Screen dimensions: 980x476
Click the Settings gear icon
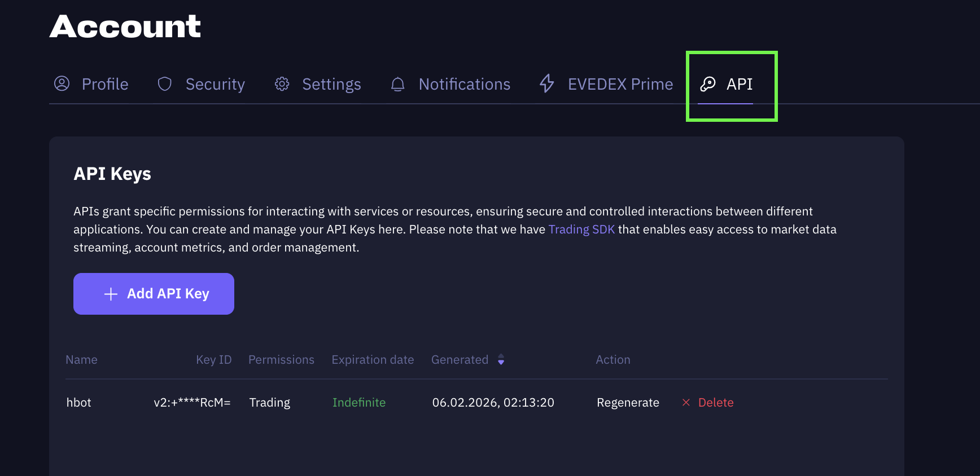(x=282, y=84)
